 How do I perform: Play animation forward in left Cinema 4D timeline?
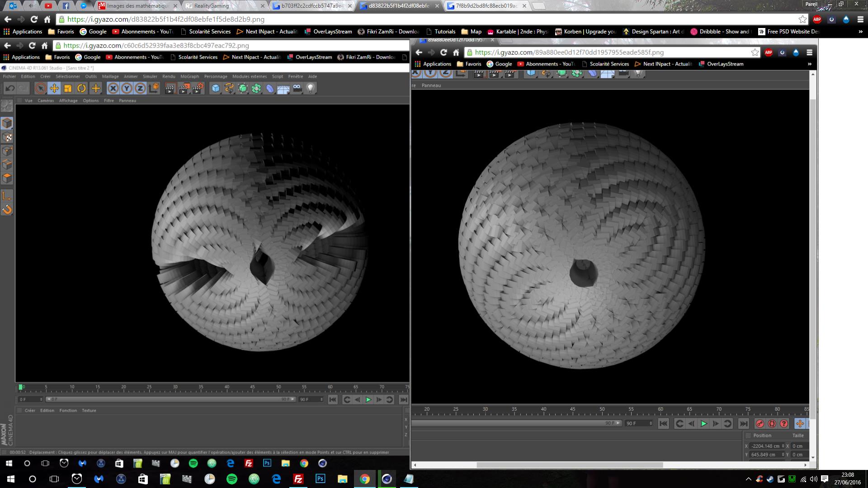[368, 399]
